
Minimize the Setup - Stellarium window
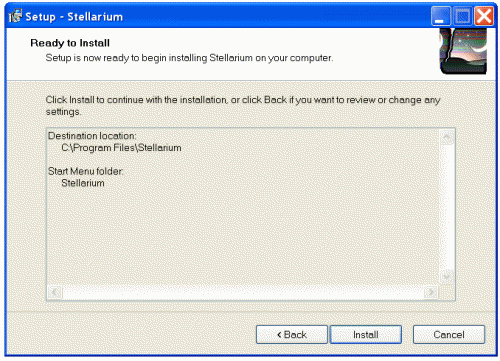click(440, 16)
